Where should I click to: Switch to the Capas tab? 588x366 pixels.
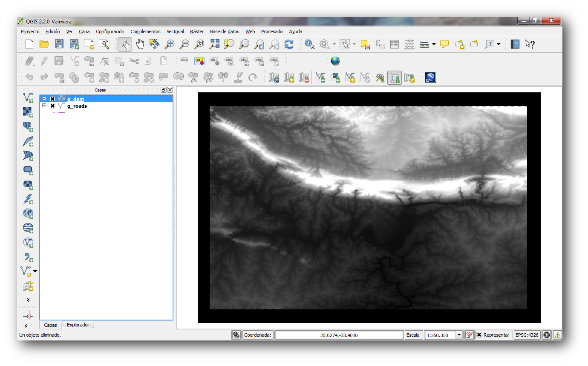tap(50, 325)
